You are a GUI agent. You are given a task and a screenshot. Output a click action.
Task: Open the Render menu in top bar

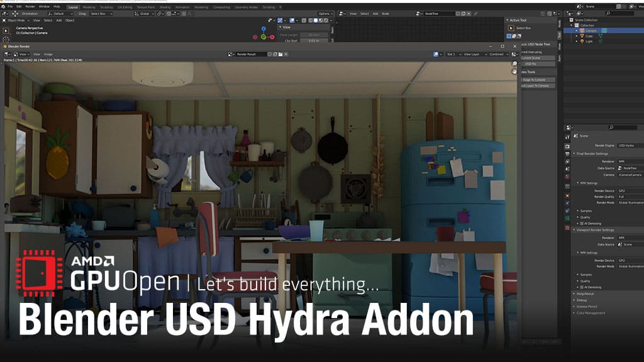(30, 7)
